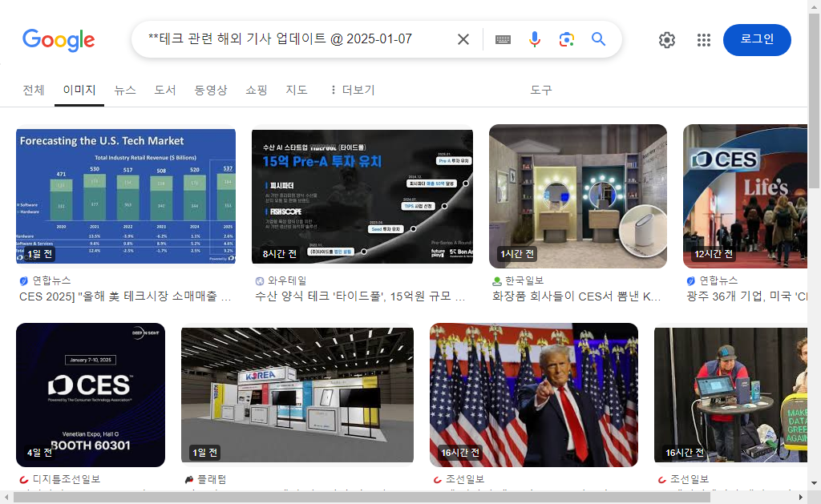Click CES 2025 올해 美 테크시장 title
The image size is (821, 504).
click(x=125, y=296)
